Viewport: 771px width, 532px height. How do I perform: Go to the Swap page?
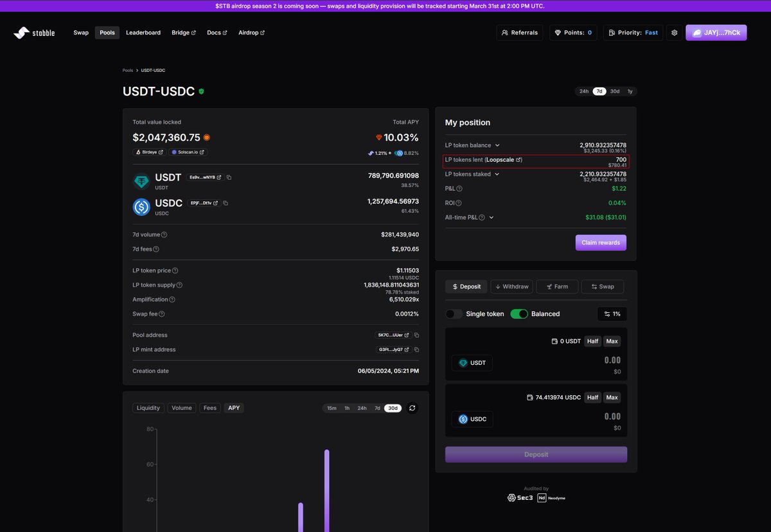point(81,32)
